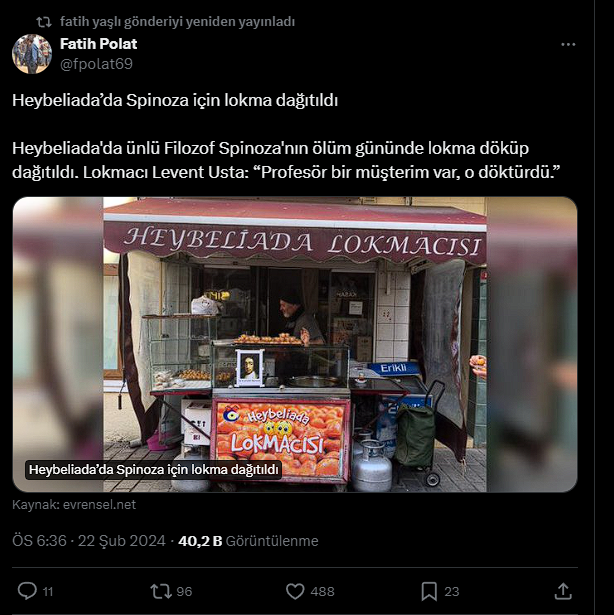Click the 488 likes count
Viewport: 614px width, 615px height.
pos(322,591)
